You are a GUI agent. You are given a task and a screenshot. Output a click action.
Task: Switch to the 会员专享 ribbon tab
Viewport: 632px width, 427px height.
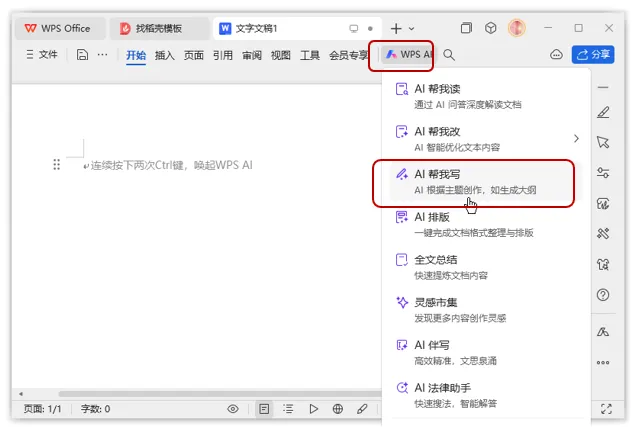[x=348, y=55]
